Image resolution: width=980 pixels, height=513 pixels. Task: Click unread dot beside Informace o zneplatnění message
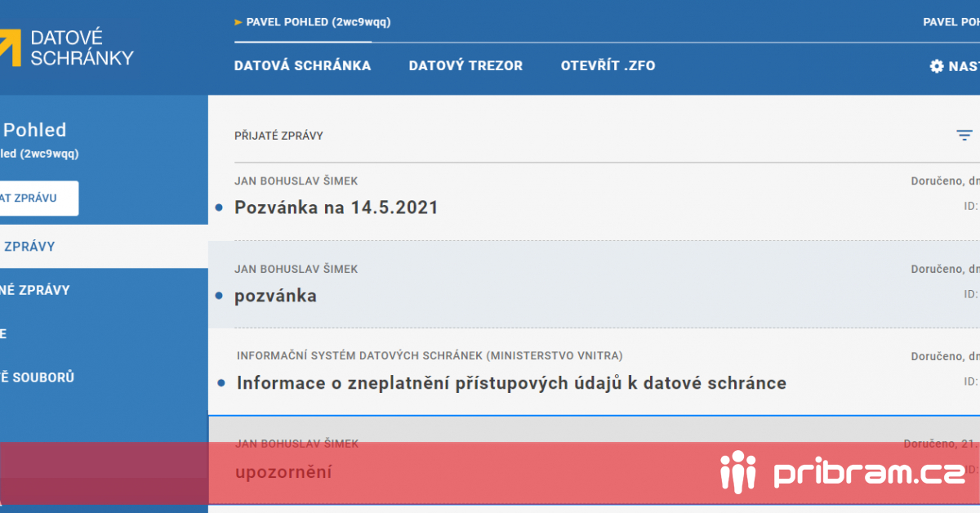click(x=221, y=382)
